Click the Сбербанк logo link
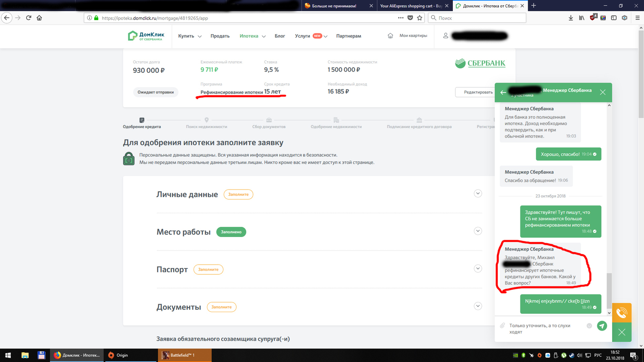Image resolution: width=644 pixels, height=362 pixels. (480, 63)
